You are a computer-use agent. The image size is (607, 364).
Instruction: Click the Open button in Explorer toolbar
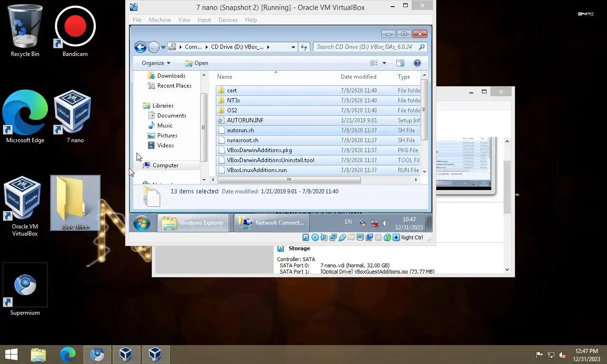pos(196,63)
